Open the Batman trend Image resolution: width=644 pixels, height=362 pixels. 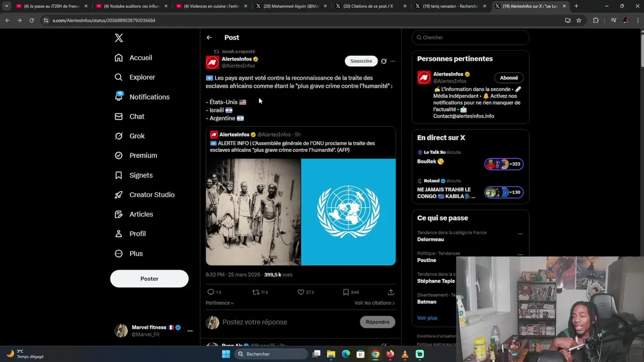(x=427, y=302)
